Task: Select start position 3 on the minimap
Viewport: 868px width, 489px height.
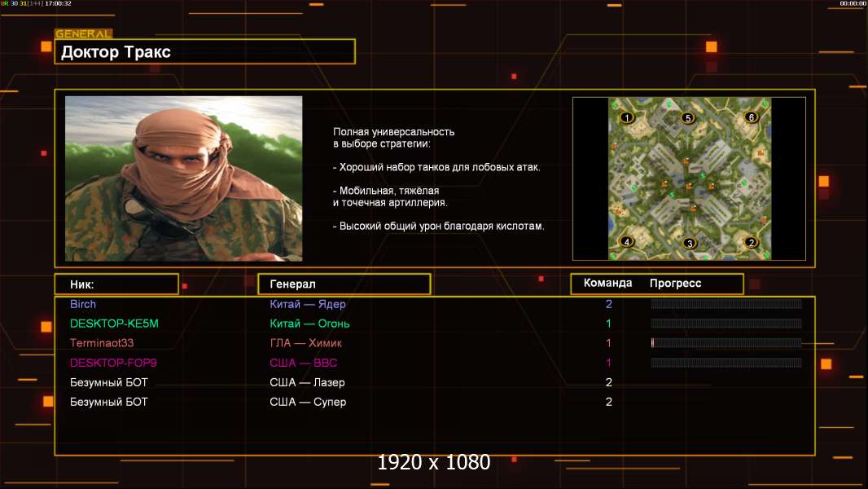Action: pos(689,243)
